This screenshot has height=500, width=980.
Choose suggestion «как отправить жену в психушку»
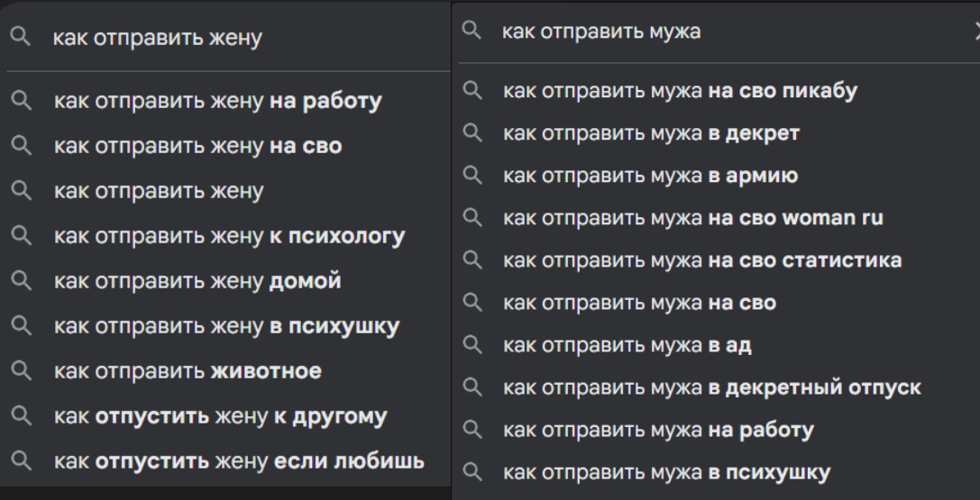pos(226,326)
